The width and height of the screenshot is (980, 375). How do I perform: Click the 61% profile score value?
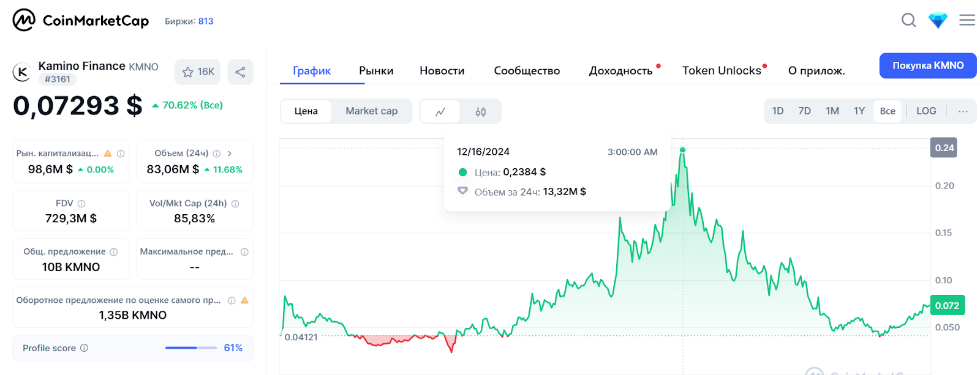tap(233, 348)
